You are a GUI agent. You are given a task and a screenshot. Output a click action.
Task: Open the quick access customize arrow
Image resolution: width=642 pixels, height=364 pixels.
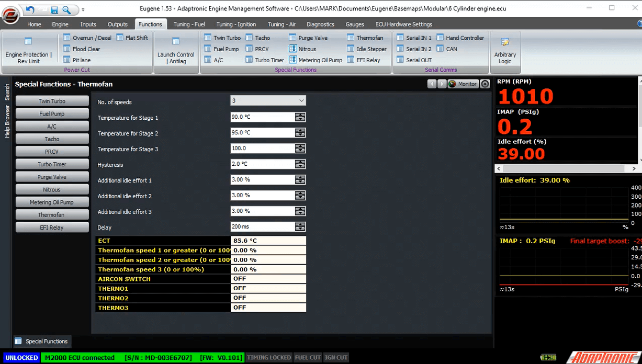click(83, 9)
